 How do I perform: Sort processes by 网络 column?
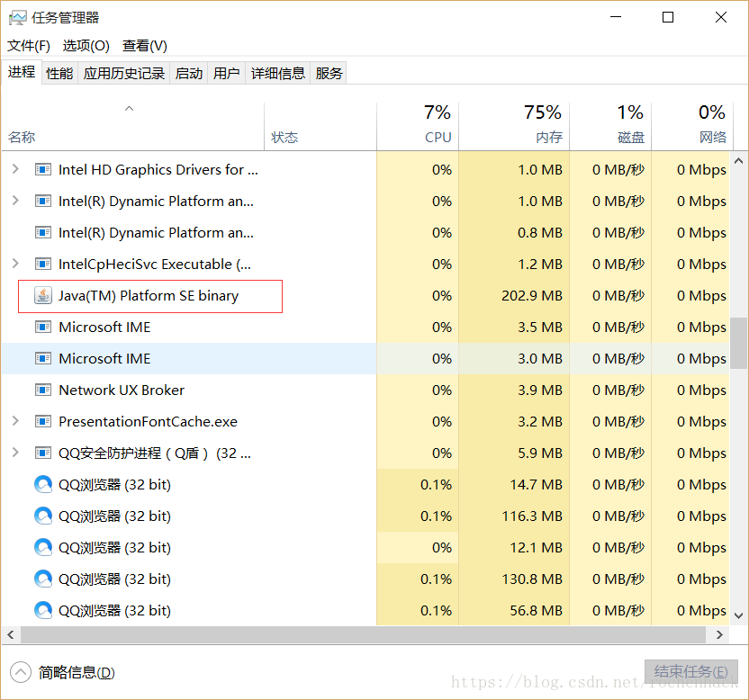(x=691, y=127)
